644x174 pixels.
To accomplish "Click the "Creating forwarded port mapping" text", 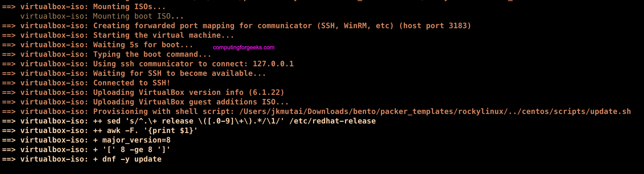I will pyautogui.click(x=164, y=26).
